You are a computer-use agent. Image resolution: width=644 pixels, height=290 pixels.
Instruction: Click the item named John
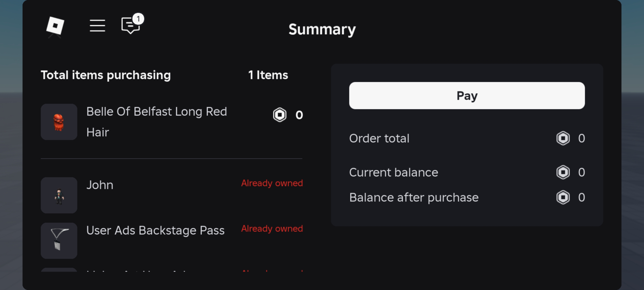[x=100, y=185]
